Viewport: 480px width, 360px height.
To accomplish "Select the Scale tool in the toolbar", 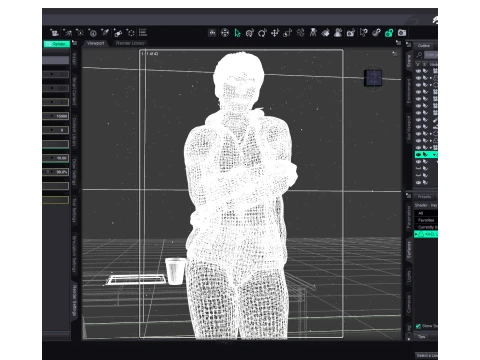I will pyautogui.click(x=287, y=33).
